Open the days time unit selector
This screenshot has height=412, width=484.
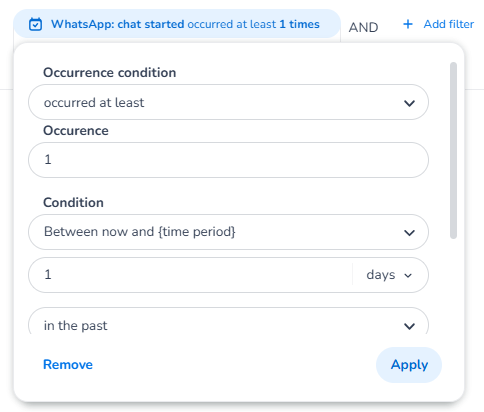coord(389,275)
